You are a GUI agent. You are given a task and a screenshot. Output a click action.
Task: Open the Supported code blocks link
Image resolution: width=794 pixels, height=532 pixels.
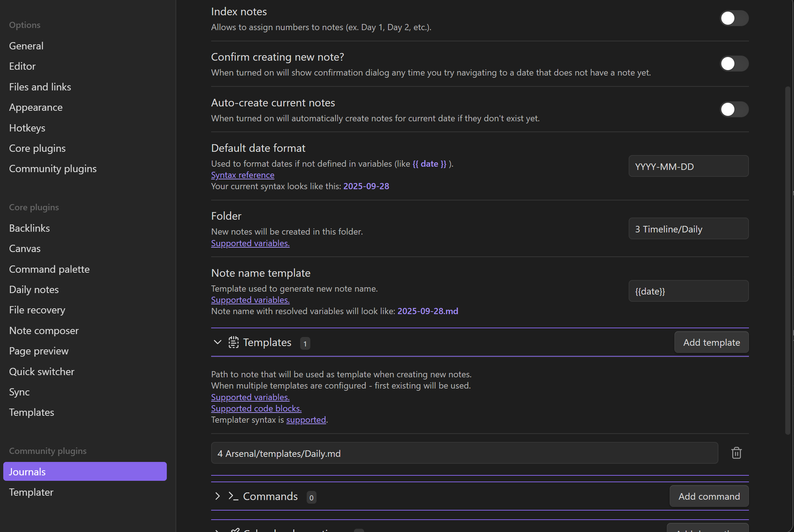click(256, 409)
